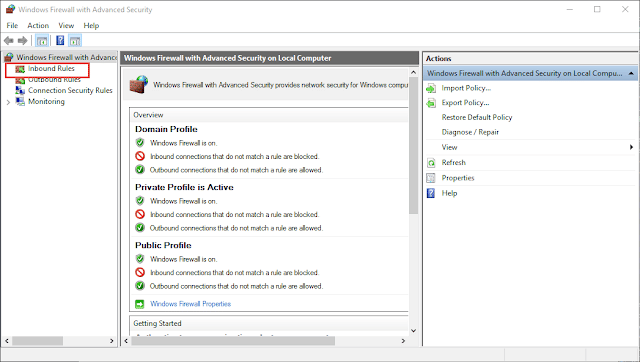Click the blue Help toolbar icon
640x362 pixels.
click(x=60, y=40)
